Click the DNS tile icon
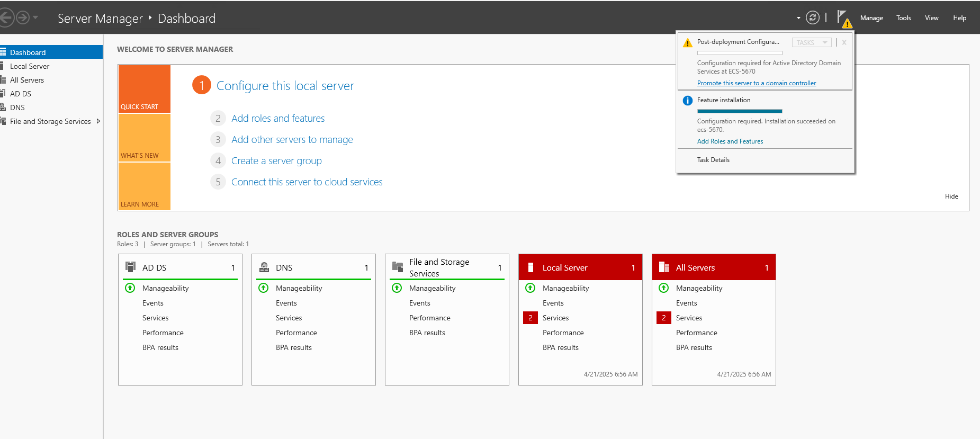 [x=264, y=267]
